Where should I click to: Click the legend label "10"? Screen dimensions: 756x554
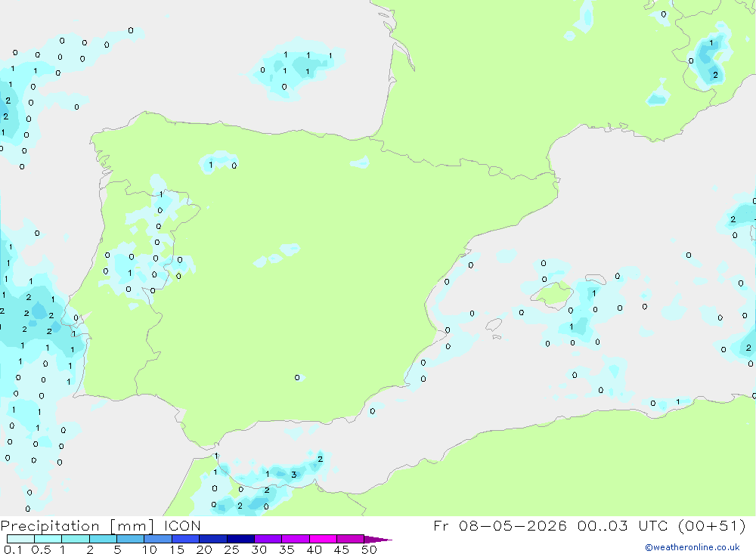point(150,549)
